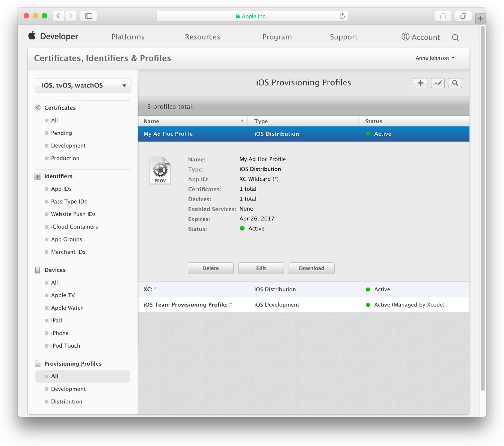Open the Program menu

point(277,37)
